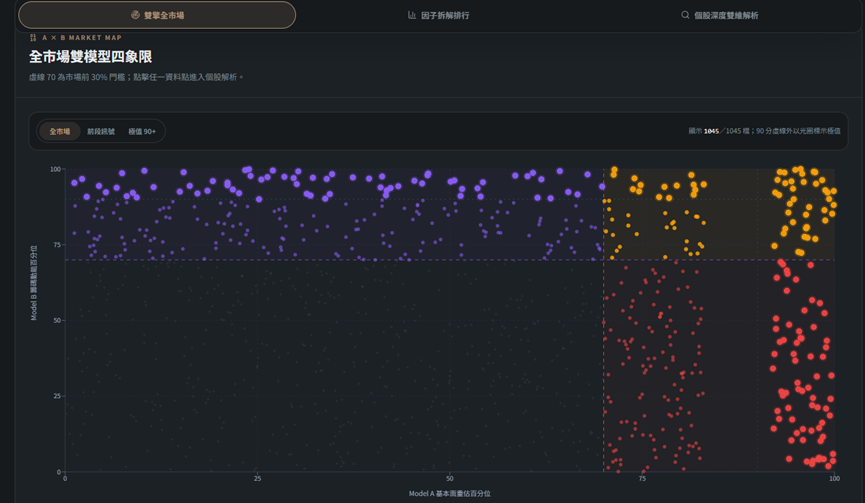Click the x-axis title Model A 基本面重估百分位

point(450,494)
